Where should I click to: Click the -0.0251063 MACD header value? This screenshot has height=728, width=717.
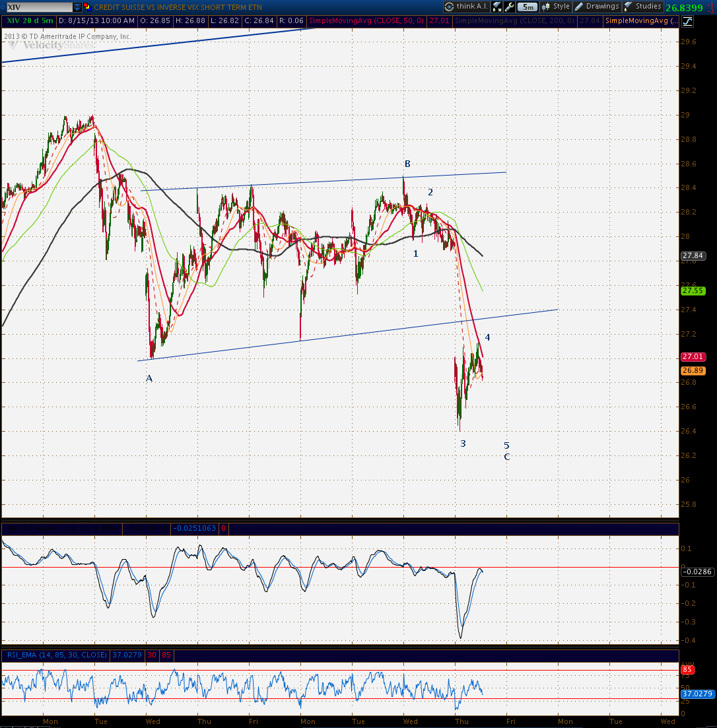coord(195,529)
